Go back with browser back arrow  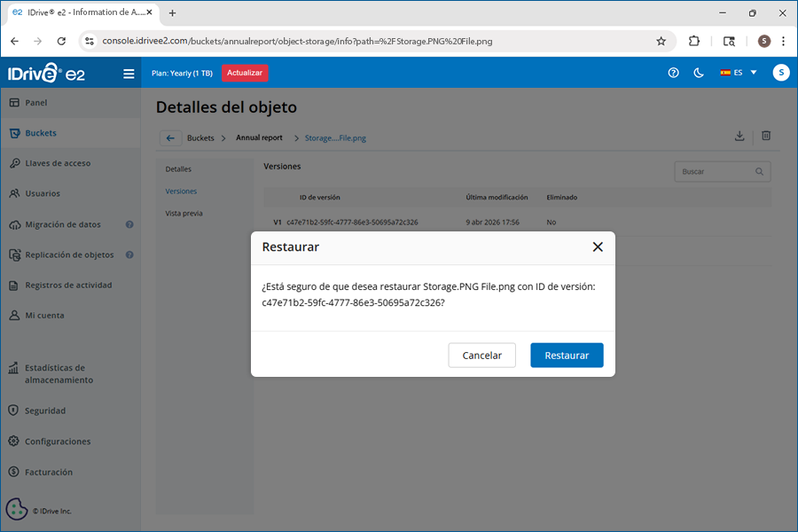pyautogui.click(x=14, y=42)
